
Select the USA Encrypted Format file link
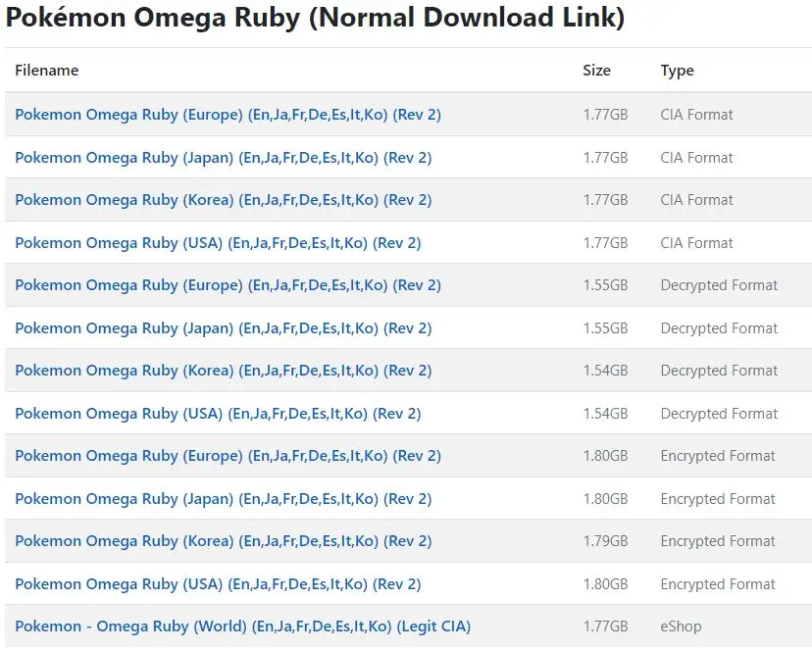tap(218, 584)
